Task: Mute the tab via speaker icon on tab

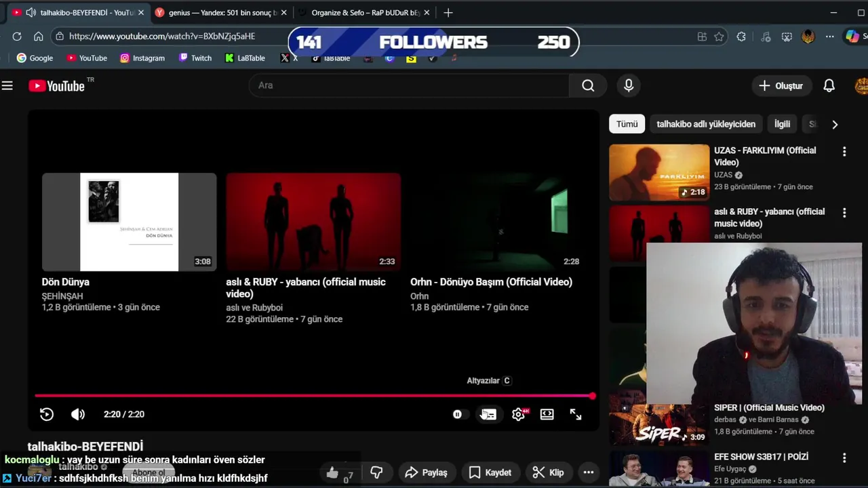Action: point(31,13)
